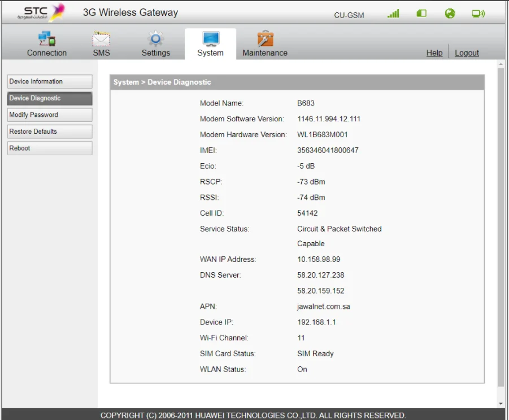Log out using the Logout link
Viewport: 509px width, 420px height.
(467, 53)
